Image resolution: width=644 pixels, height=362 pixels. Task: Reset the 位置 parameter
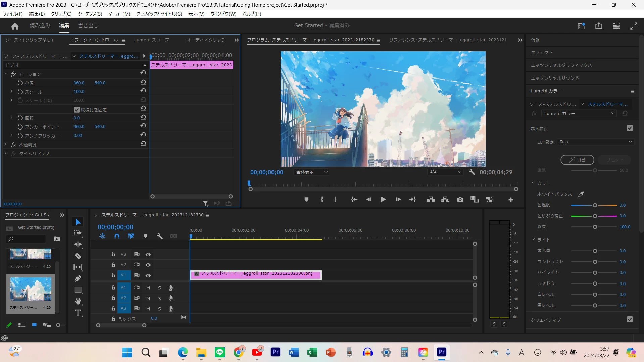pyautogui.click(x=143, y=82)
